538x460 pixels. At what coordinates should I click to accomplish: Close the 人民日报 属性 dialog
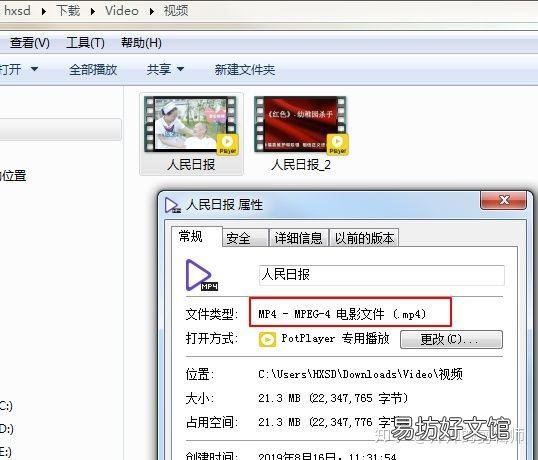[x=503, y=200]
